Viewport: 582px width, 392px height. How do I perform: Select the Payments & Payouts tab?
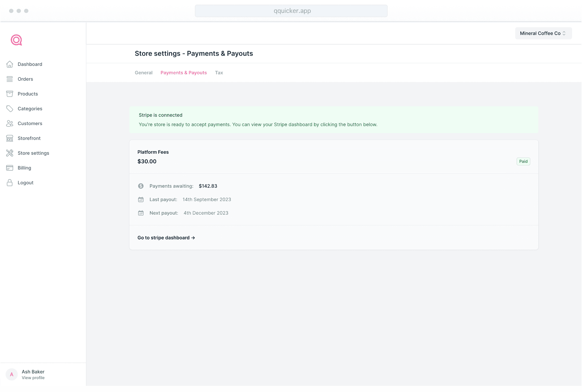point(183,73)
